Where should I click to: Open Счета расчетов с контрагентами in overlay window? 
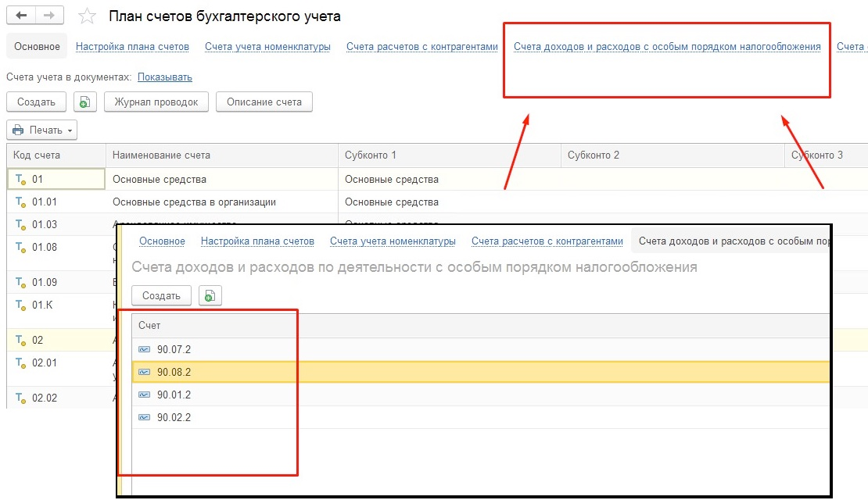tap(547, 241)
